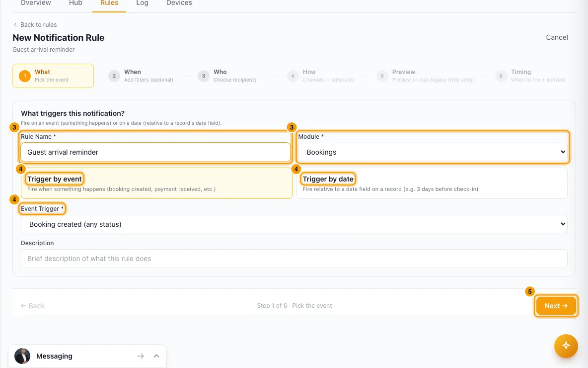
Task: Click the "Guest arrival reminder" subtitle text
Action: (44, 50)
